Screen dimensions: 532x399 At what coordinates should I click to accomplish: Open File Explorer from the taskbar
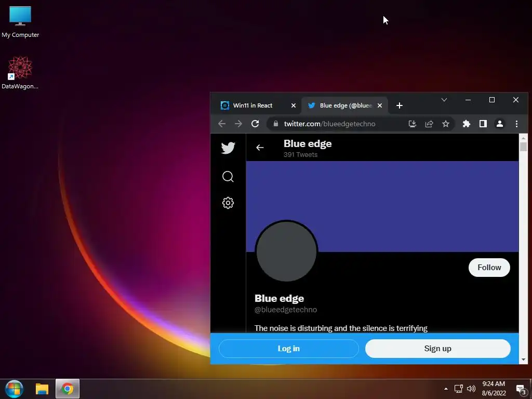[42, 389]
